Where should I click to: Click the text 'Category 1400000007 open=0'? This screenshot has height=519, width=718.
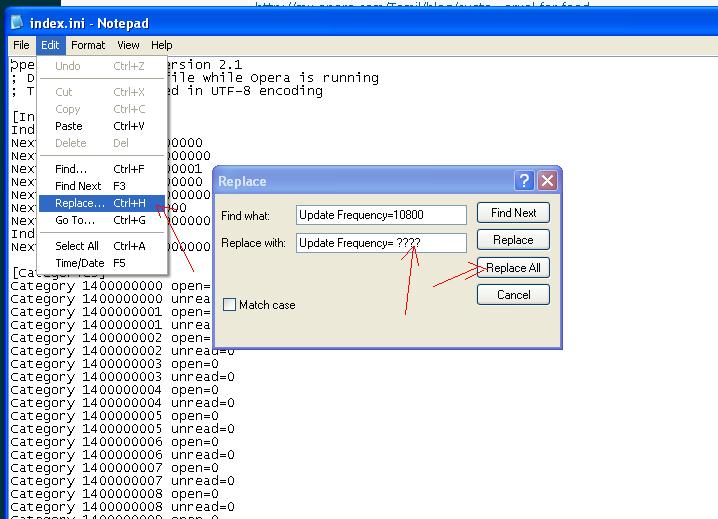pos(114,468)
